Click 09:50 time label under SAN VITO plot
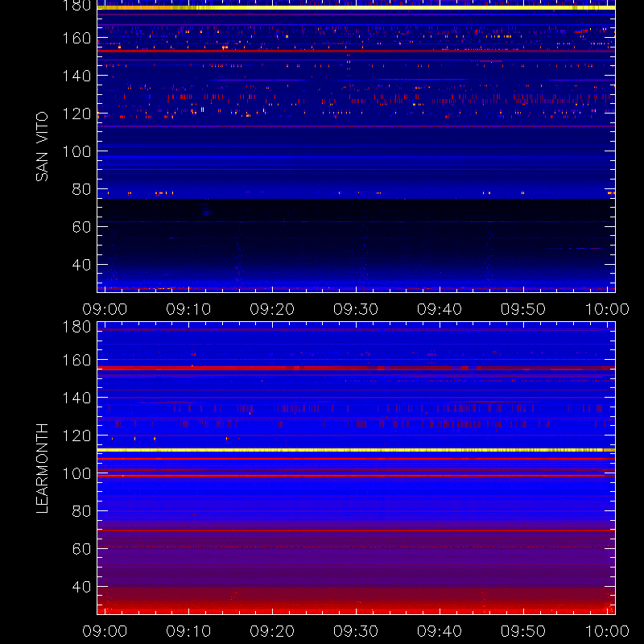Image resolution: width=644 pixels, height=644 pixels. coord(523,309)
